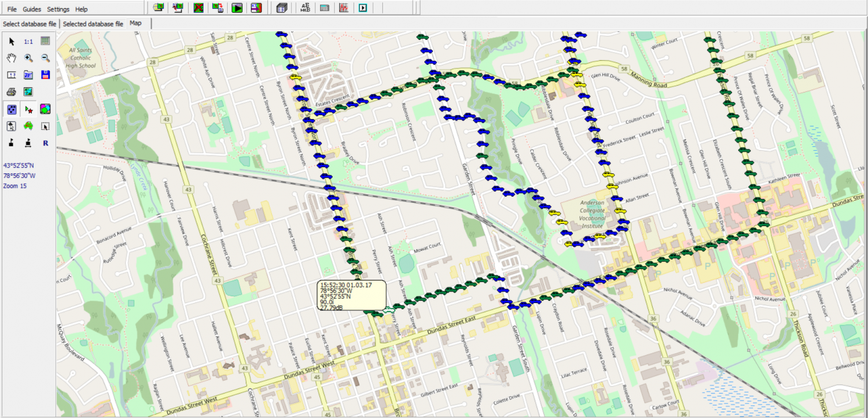Click the measurement tooltip showing 27.79dB

(351, 295)
